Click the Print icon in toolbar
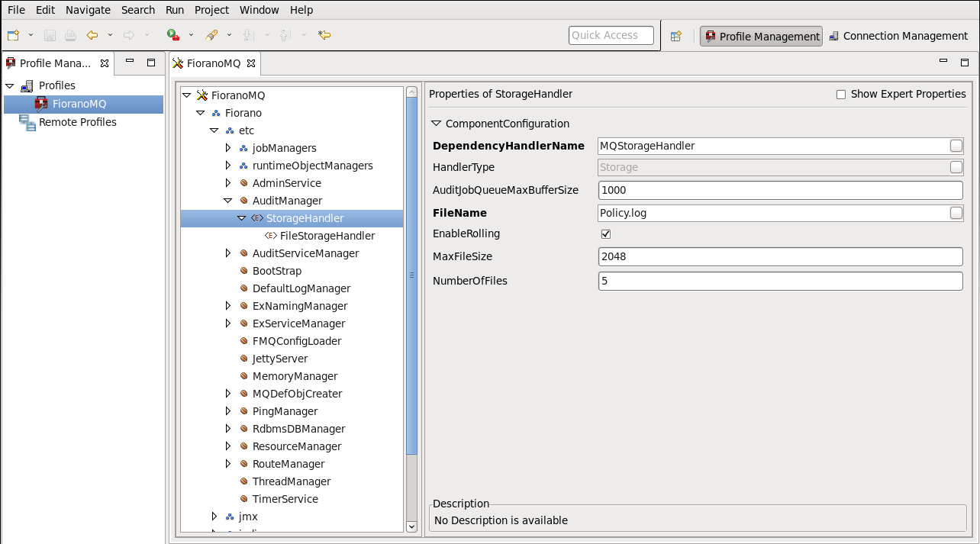Screen dimensions: 980x544 coord(70,35)
